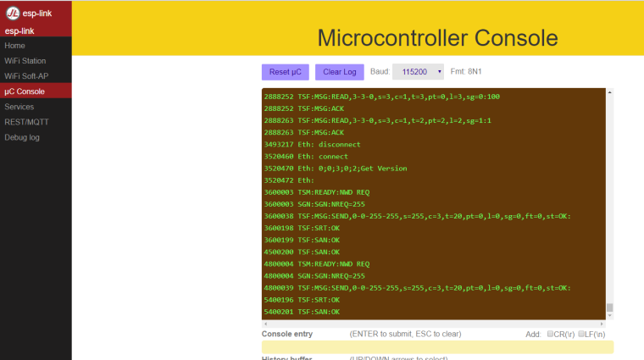This screenshot has width=644, height=360.
Task: Open the Baud rate 115200 dropdown
Action: tap(418, 72)
